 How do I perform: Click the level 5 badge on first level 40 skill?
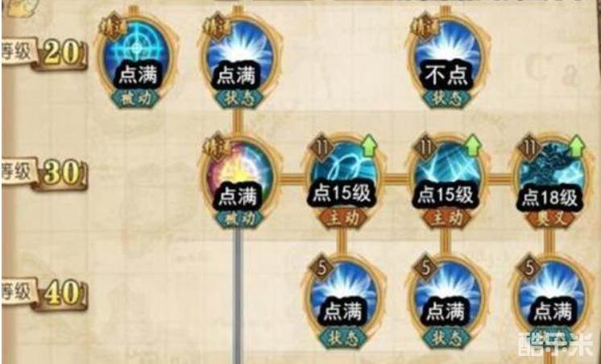click(x=321, y=269)
